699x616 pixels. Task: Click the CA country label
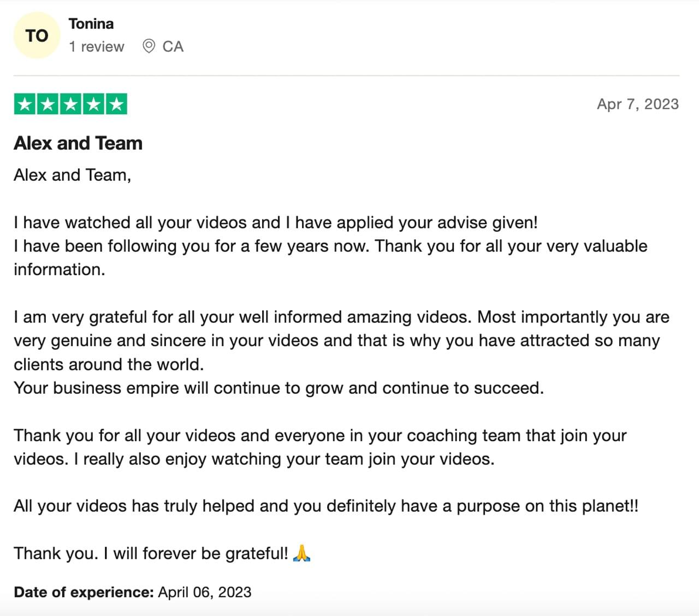coord(173,46)
